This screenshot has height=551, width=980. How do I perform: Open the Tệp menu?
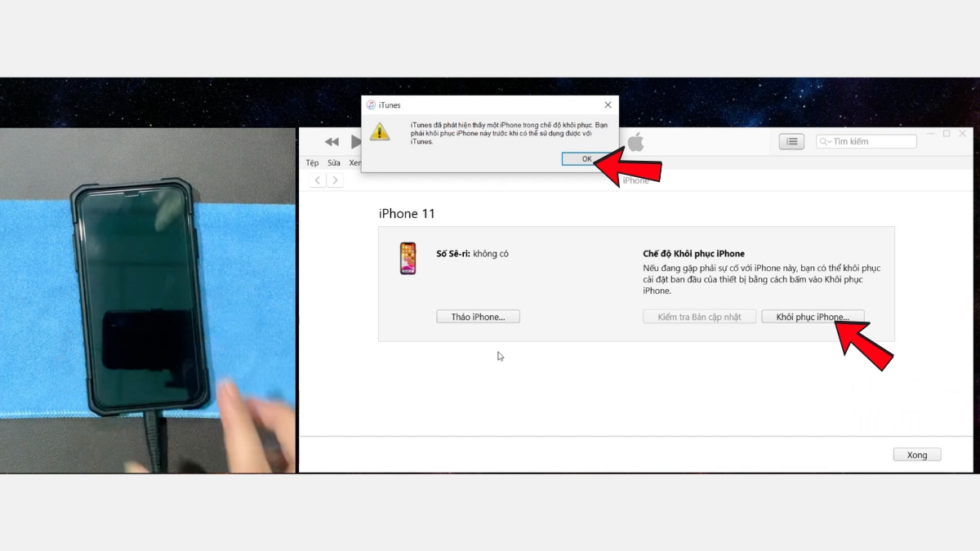(x=312, y=163)
